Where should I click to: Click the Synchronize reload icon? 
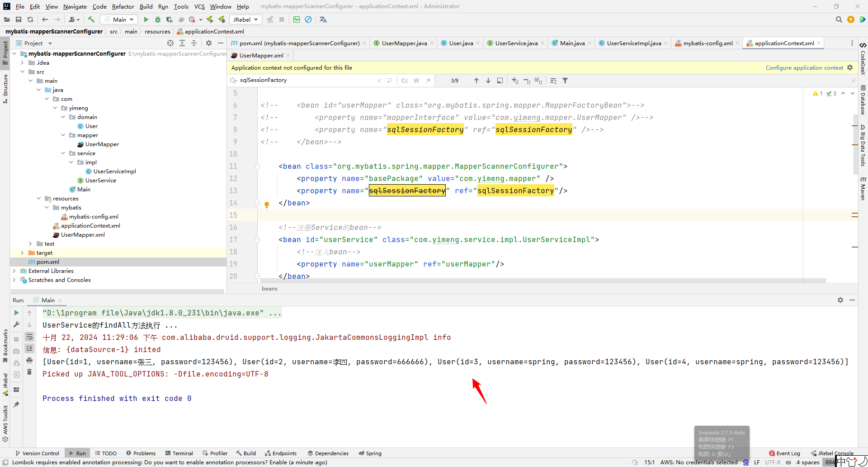click(30, 19)
